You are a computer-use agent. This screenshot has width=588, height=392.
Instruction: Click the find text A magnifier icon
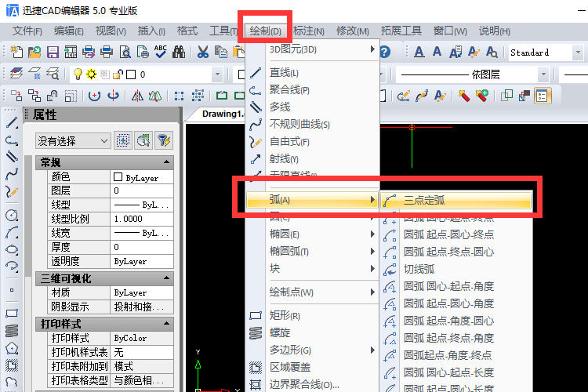[x=492, y=52]
